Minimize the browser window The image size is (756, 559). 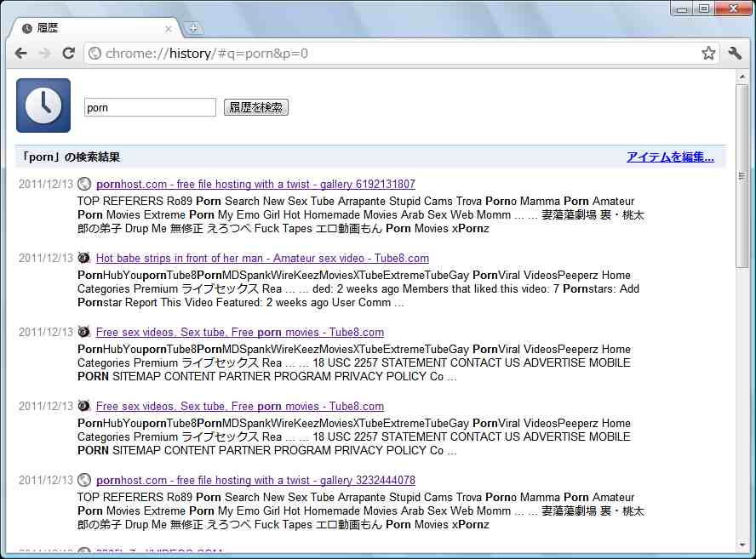[x=681, y=9]
